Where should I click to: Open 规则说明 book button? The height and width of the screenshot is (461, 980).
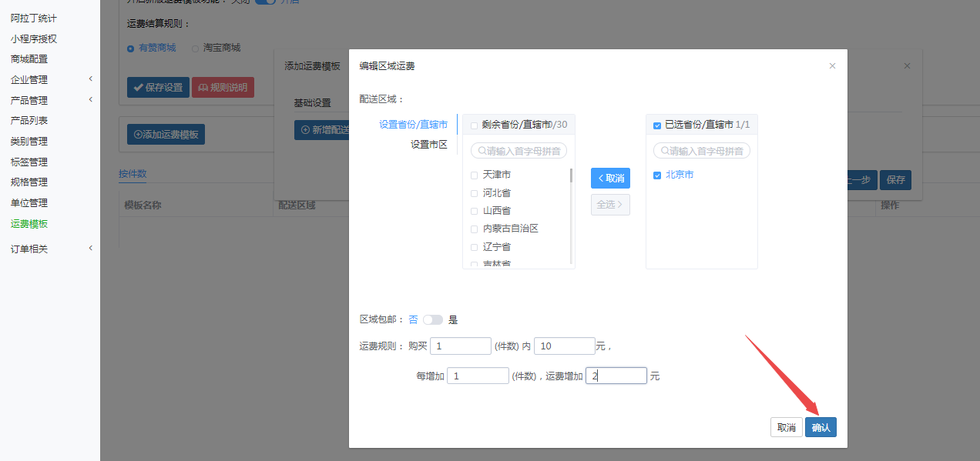pyautogui.click(x=223, y=87)
